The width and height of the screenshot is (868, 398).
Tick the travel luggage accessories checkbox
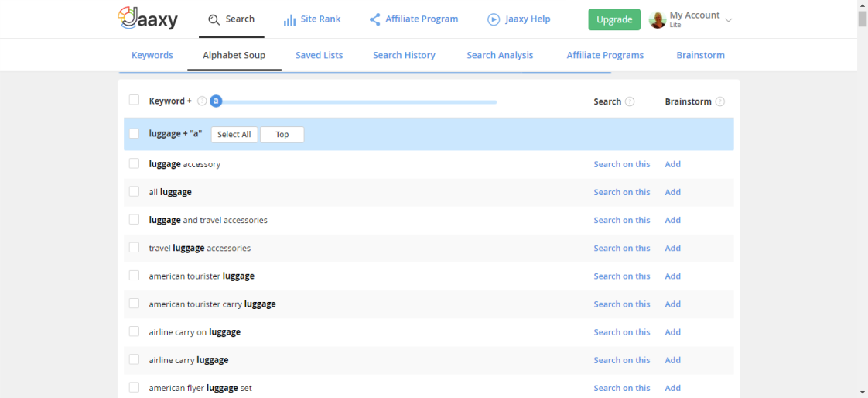tap(134, 247)
